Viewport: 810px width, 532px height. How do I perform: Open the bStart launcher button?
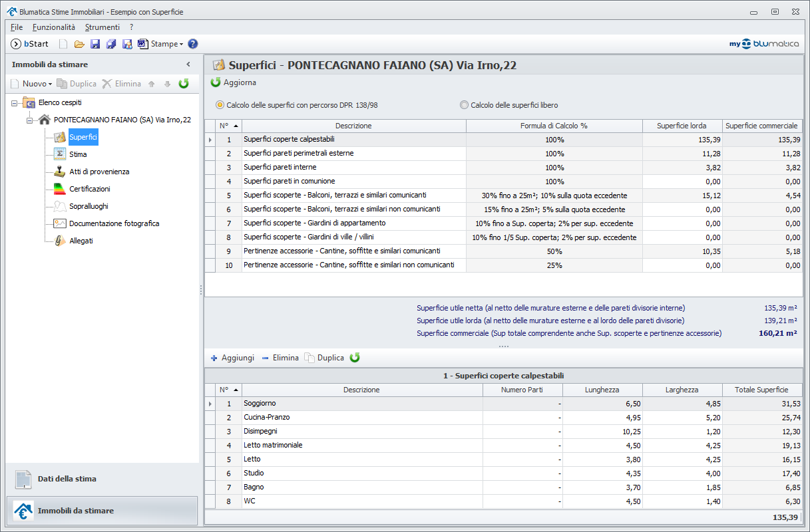(30, 44)
